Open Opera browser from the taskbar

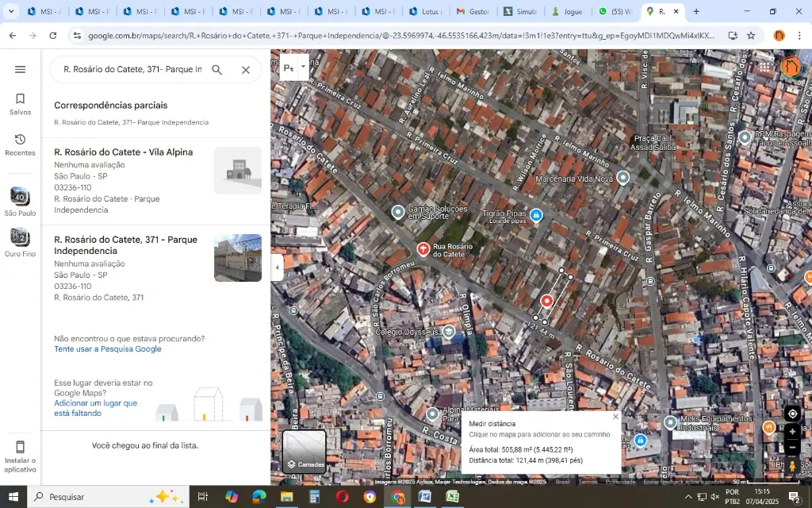click(342, 497)
